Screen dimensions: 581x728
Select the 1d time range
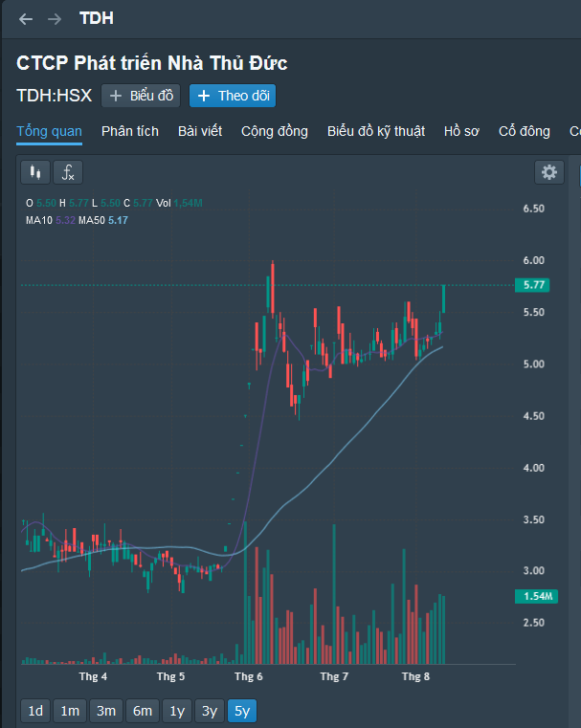(35, 711)
